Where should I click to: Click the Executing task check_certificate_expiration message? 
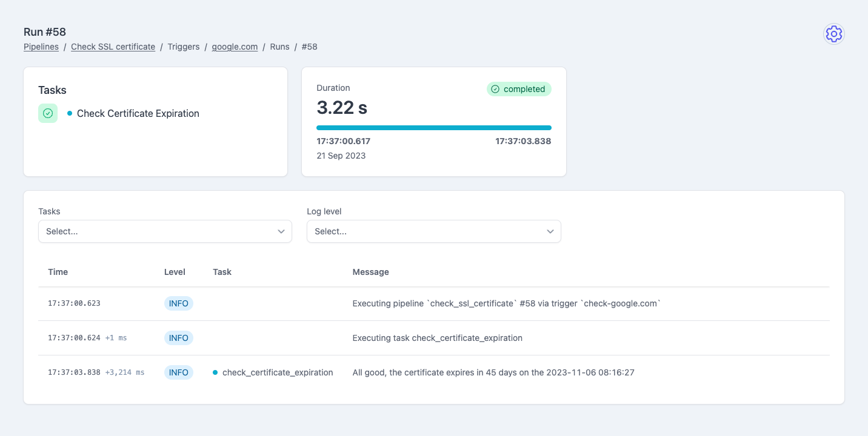tap(438, 338)
